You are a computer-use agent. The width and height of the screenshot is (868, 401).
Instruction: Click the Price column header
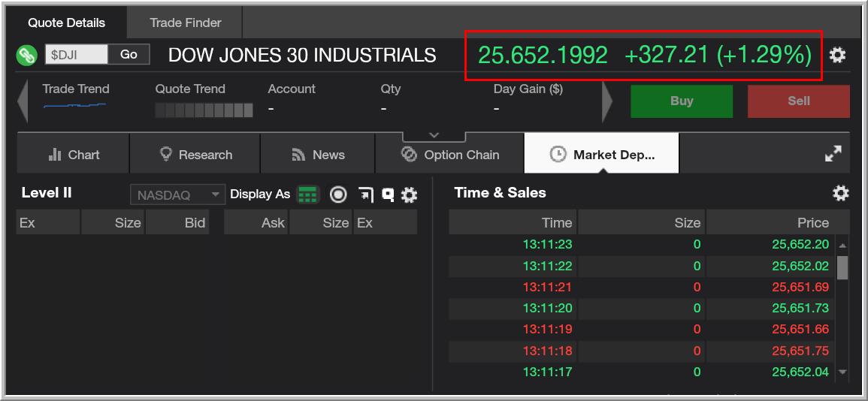tap(778, 223)
